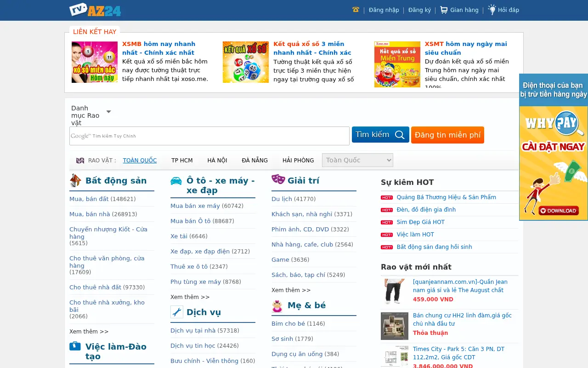The width and height of the screenshot is (588, 368).
Task: Click the Đăng ký register link
Action: click(x=419, y=10)
